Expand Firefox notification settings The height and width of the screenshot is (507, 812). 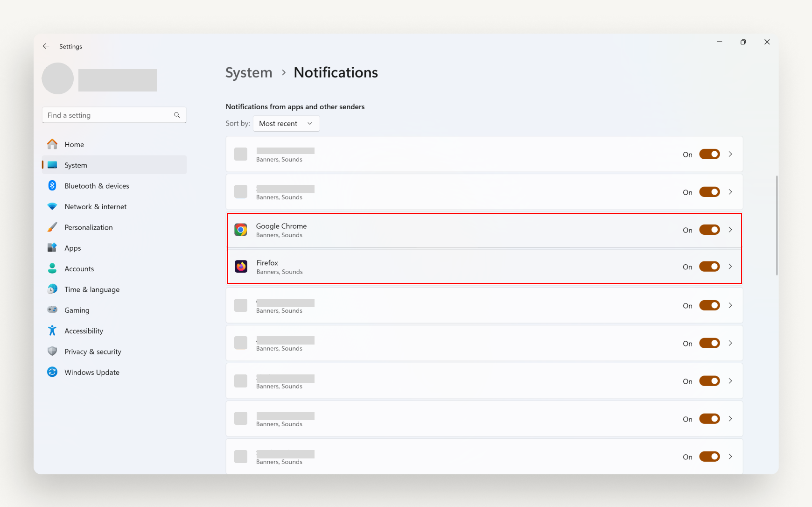click(x=730, y=266)
